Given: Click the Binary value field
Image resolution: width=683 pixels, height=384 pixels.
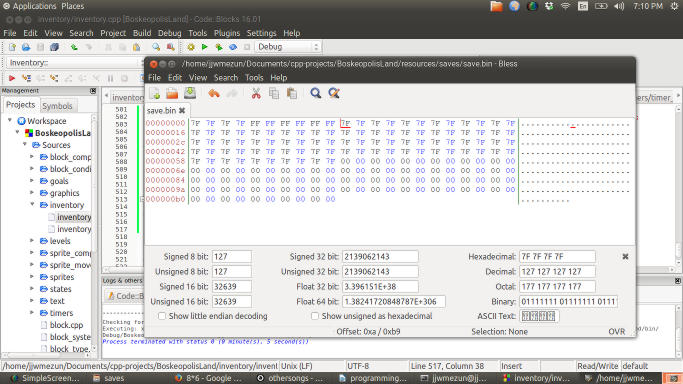Looking at the screenshot, I should point(568,301).
